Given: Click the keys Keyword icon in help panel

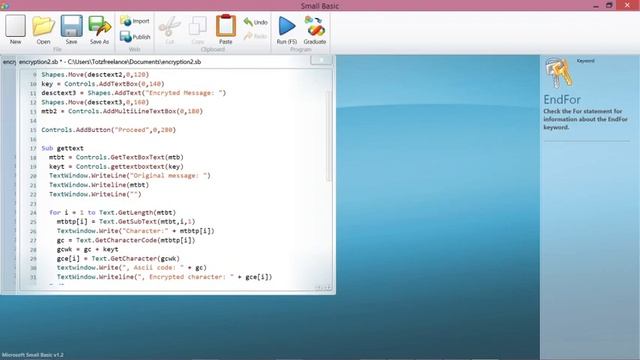Looking at the screenshot, I should (x=558, y=73).
